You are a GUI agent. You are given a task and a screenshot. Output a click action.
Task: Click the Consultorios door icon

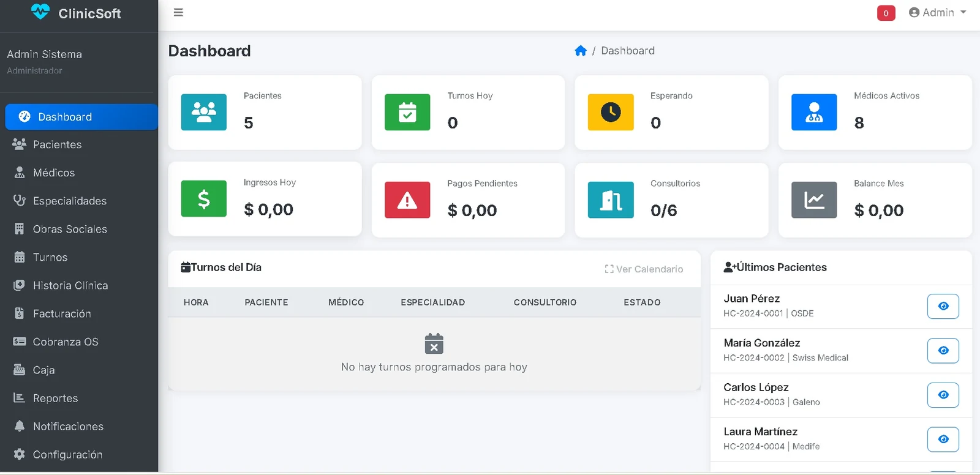(x=611, y=200)
